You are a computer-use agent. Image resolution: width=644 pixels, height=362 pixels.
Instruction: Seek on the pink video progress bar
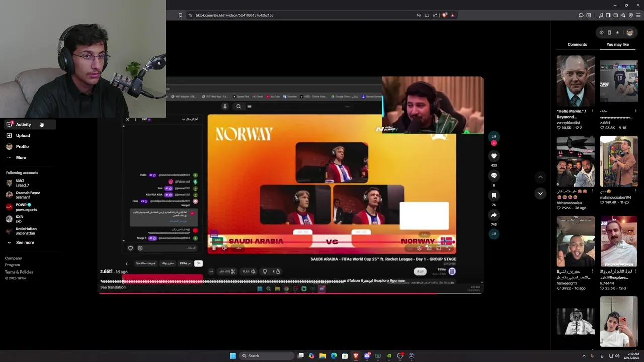[x=291, y=293]
